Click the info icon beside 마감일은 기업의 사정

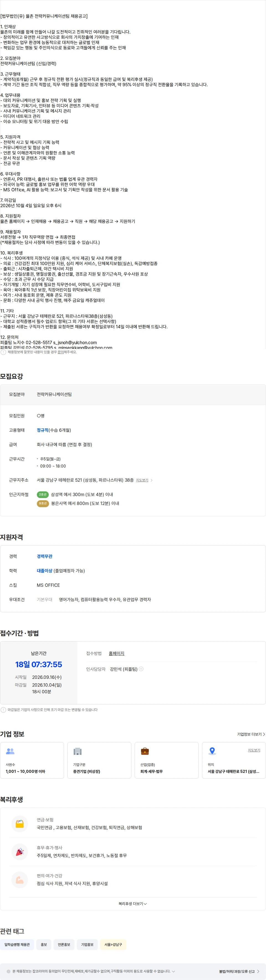3,710
